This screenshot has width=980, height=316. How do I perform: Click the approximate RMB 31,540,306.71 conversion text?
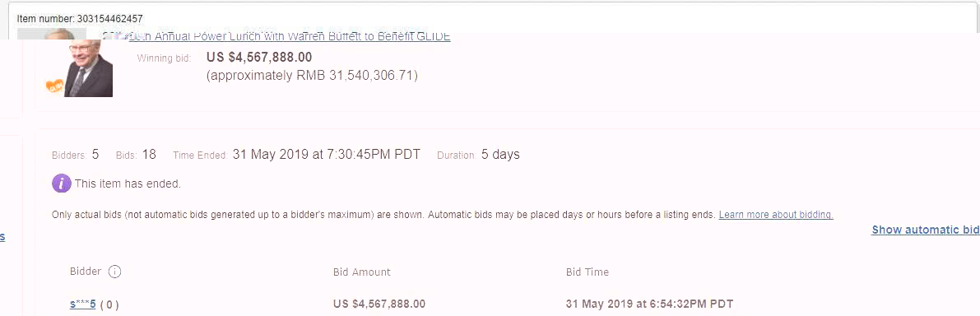(x=312, y=77)
